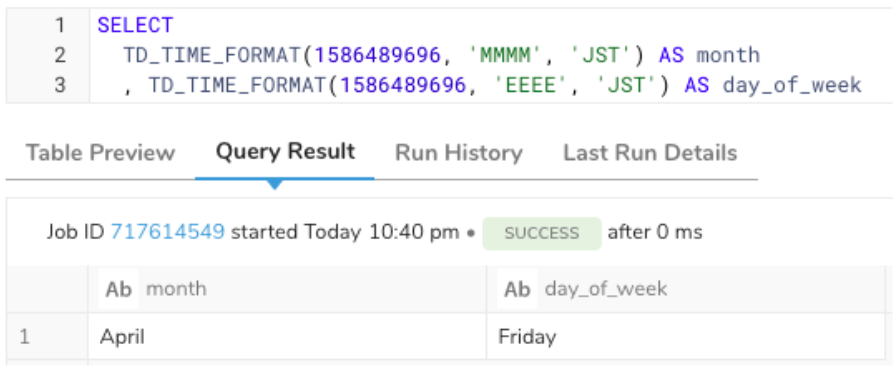The width and height of the screenshot is (896, 385).
Task: Click the Ab type icon for month column
Action: pos(118,290)
